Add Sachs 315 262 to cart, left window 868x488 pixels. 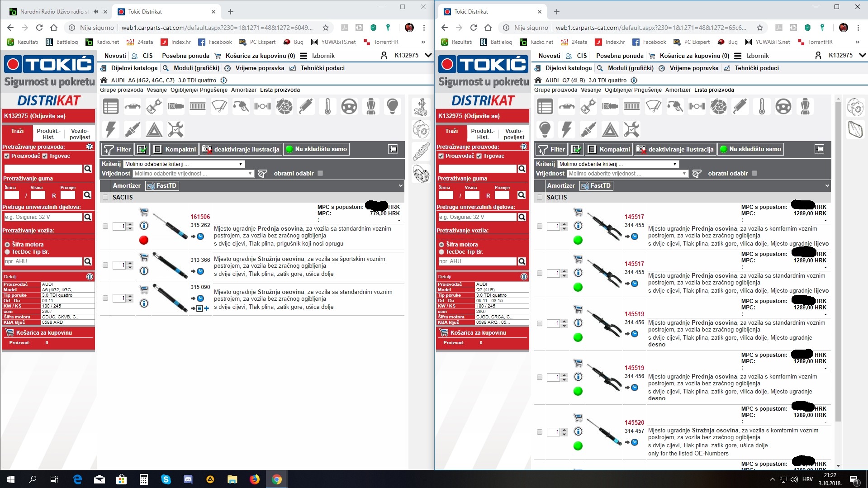(x=144, y=212)
